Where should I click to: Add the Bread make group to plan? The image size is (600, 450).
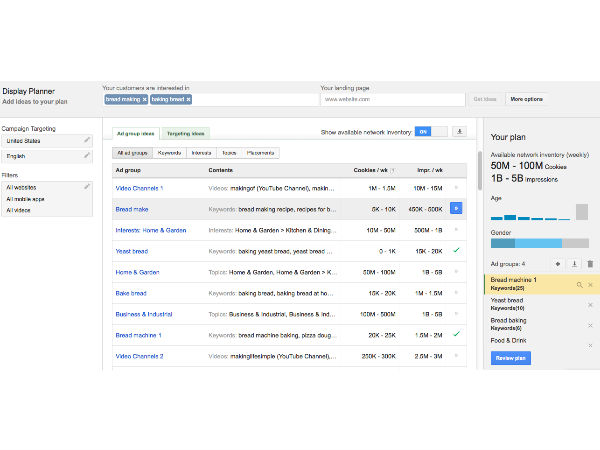point(456,208)
